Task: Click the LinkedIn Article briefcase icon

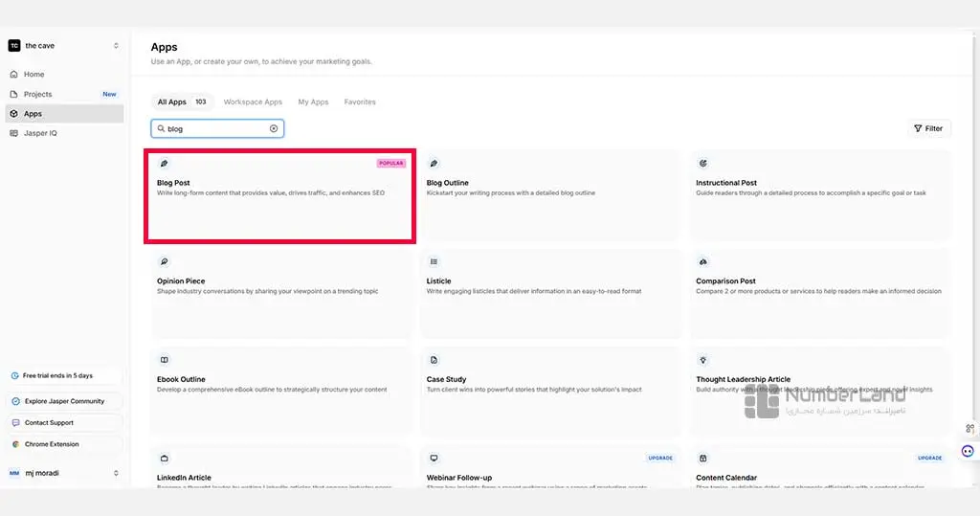Action: coord(164,458)
